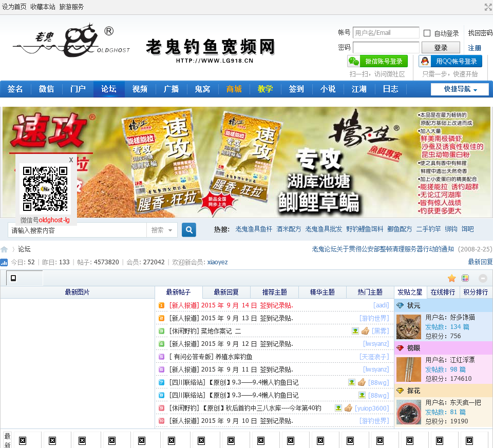
Task: Open avatar of user 好多馋猫
Action: point(408,327)
